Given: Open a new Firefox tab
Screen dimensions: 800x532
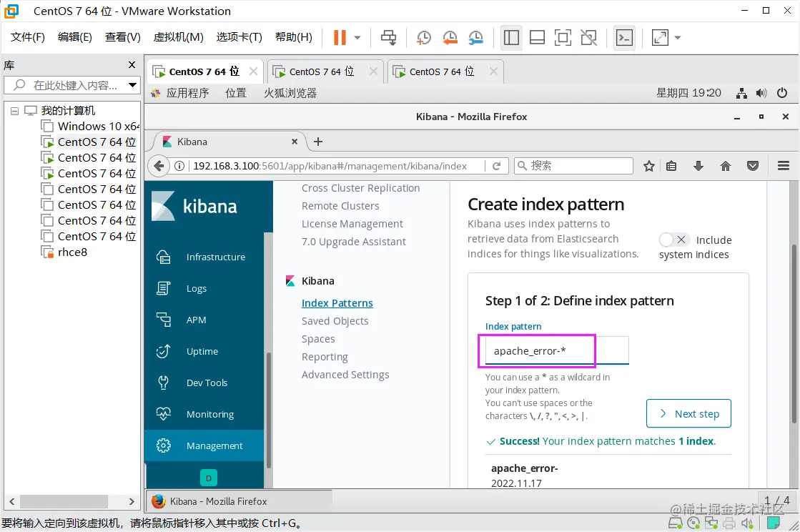Looking at the screenshot, I should coord(318,142).
